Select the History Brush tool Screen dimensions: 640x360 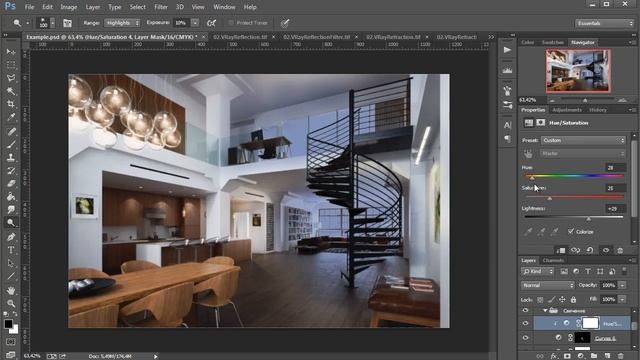pos(11,170)
